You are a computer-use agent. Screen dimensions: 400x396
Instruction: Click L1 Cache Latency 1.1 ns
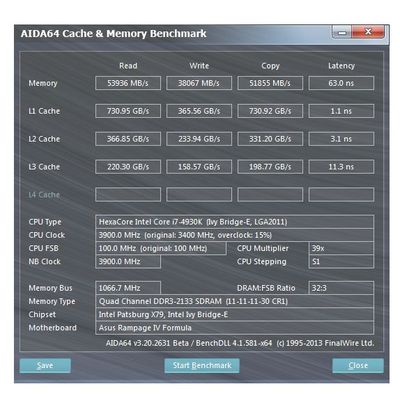click(x=341, y=111)
